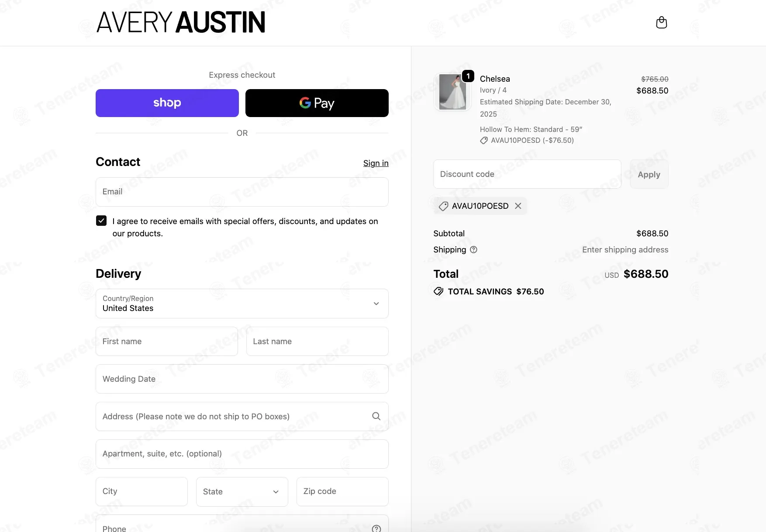The width and height of the screenshot is (766, 532).
Task: Click the shipping help question mark icon
Action: point(473,250)
